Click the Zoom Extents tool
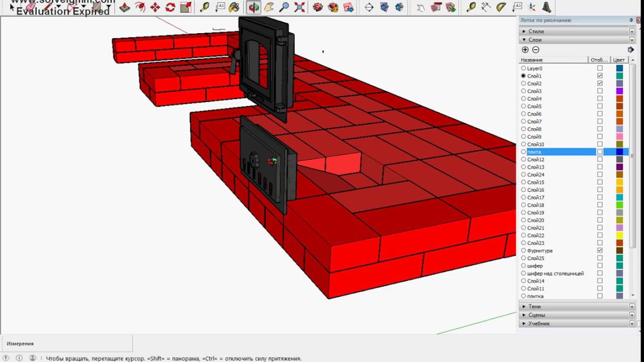 tap(299, 7)
